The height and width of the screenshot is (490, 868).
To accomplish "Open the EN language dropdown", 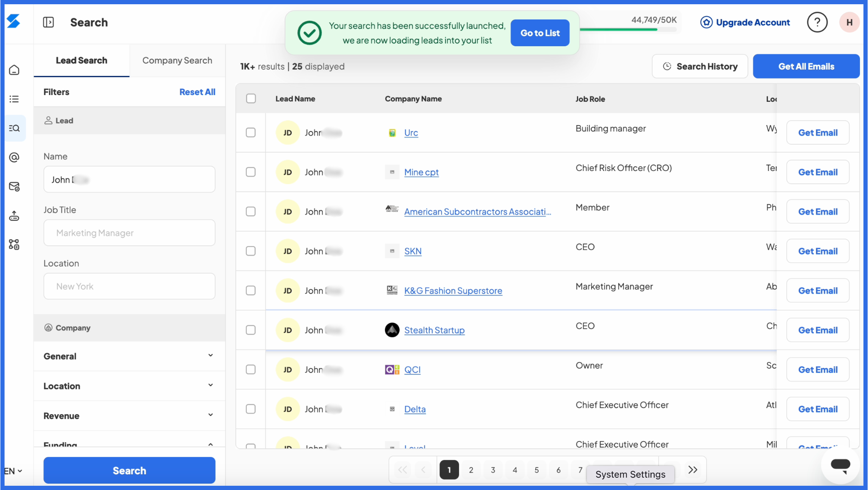I will [x=13, y=471].
